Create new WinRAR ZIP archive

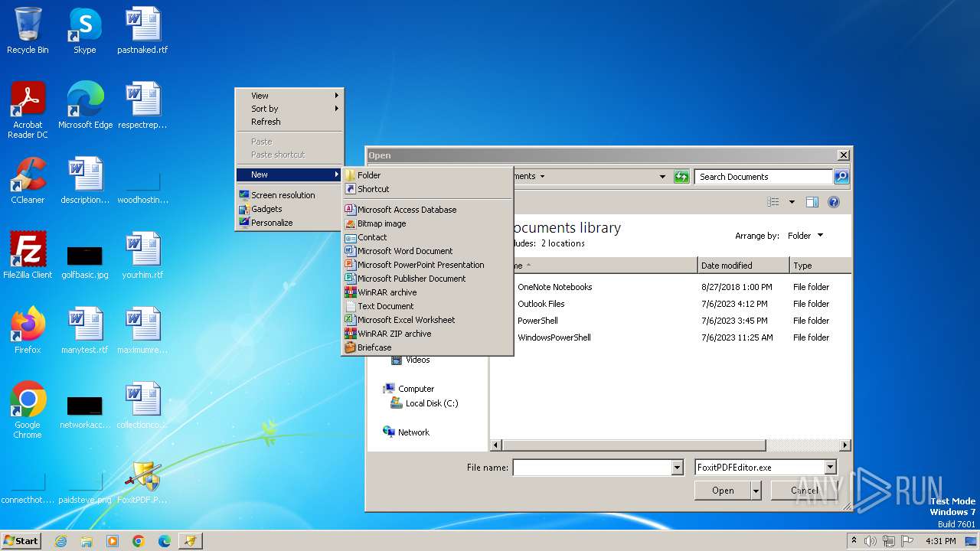pyautogui.click(x=427, y=334)
